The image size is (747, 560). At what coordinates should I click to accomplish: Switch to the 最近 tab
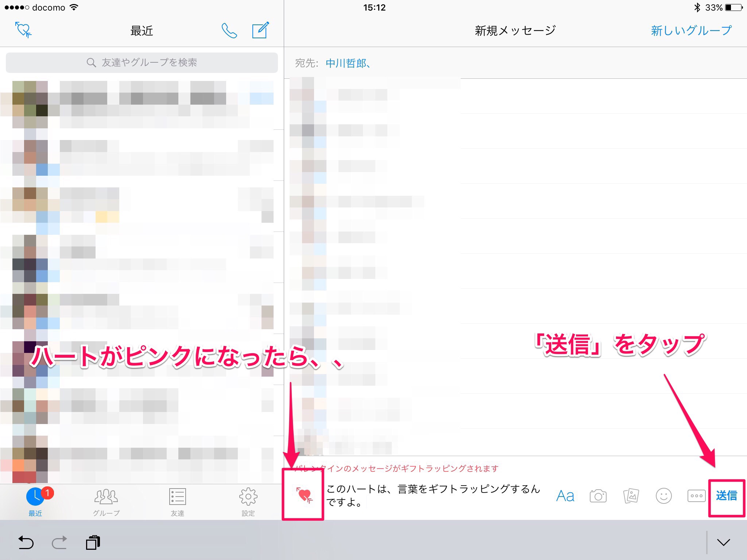point(35,502)
